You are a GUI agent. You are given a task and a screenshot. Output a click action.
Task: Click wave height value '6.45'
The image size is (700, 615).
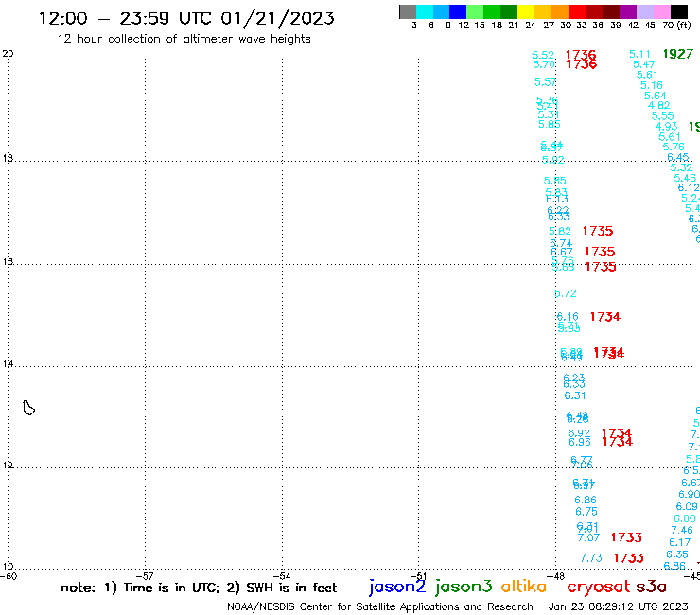677,157
